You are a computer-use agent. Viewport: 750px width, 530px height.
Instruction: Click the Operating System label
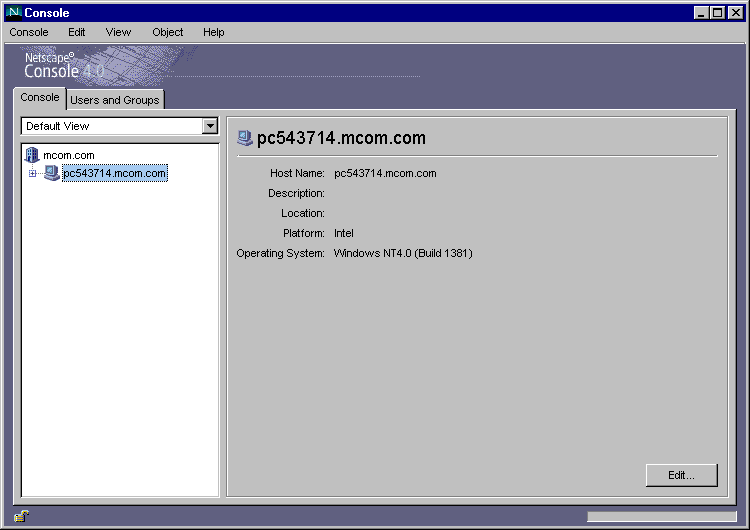click(280, 253)
